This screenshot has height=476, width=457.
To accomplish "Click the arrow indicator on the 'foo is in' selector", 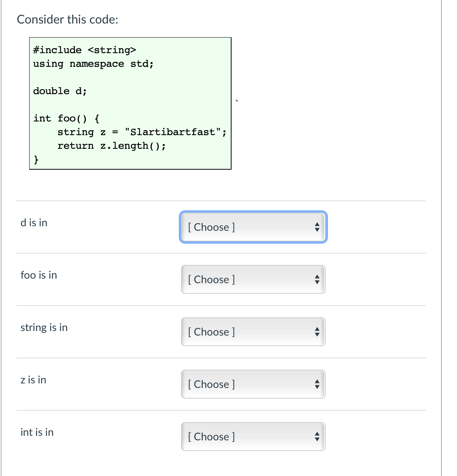I will pos(317,279).
